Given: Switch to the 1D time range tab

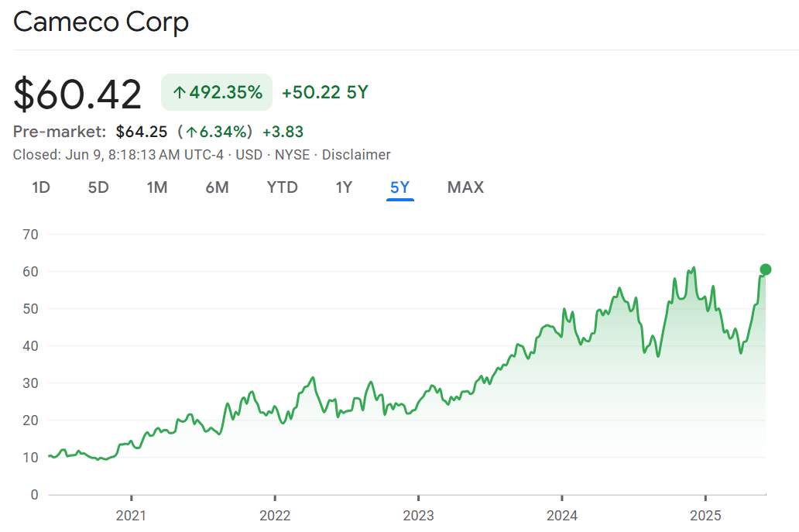Looking at the screenshot, I should (x=41, y=187).
